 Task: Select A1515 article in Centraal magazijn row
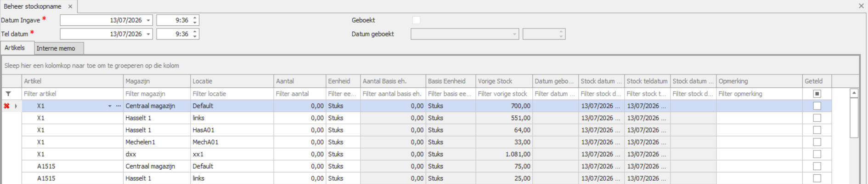click(73, 166)
